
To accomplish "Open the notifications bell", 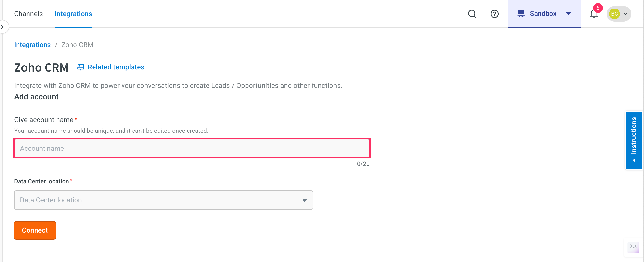I will tap(594, 14).
